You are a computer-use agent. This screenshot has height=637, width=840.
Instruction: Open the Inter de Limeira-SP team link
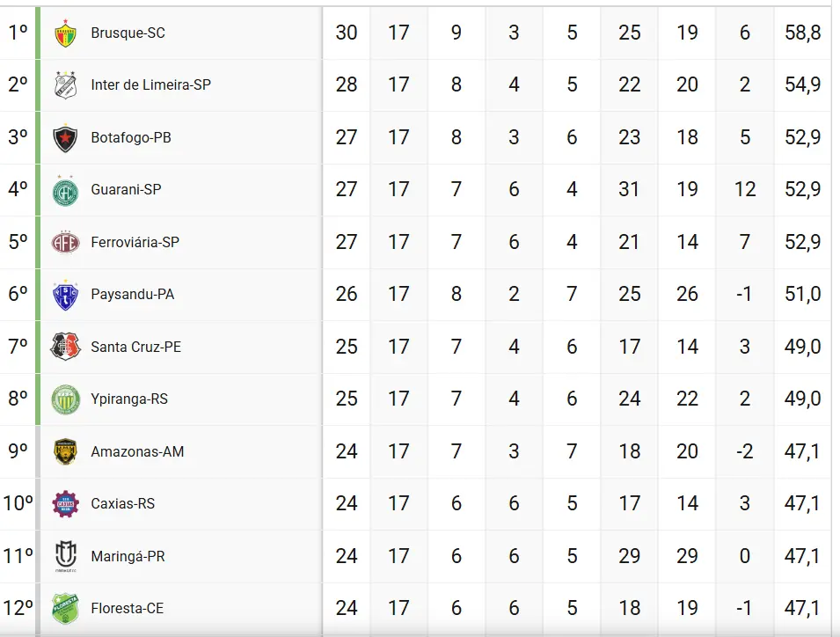click(151, 85)
